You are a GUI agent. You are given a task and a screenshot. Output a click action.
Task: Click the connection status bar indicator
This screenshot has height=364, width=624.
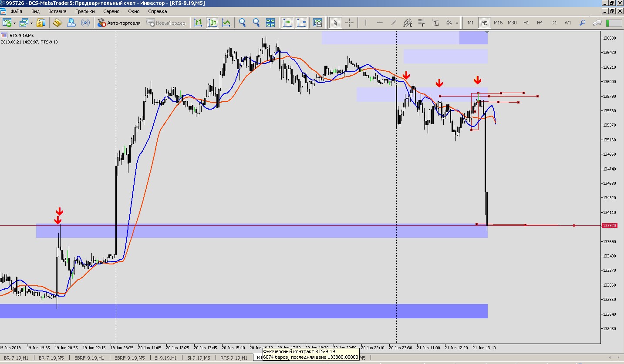click(x=614, y=23)
